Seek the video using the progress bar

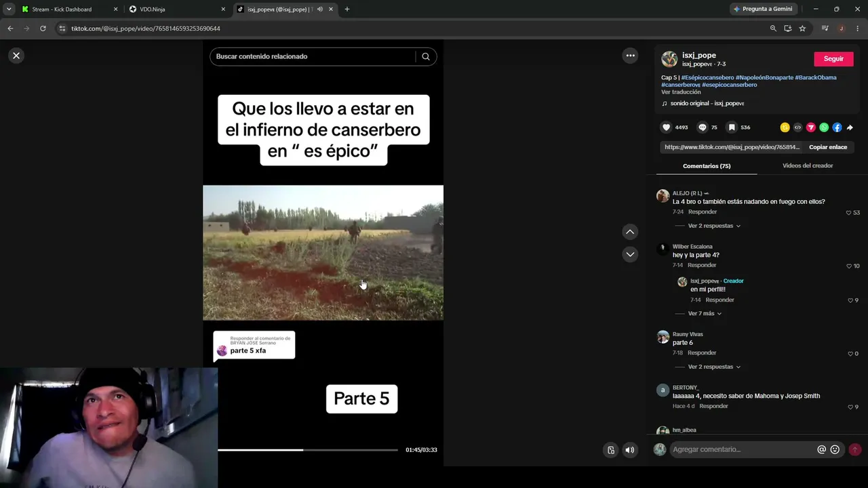click(x=308, y=449)
